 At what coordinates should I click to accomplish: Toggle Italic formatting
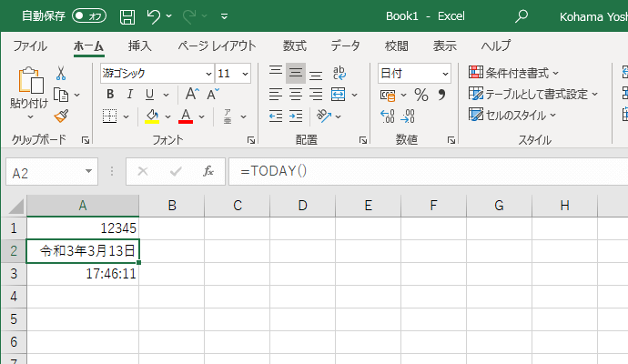click(x=131, y=95)
